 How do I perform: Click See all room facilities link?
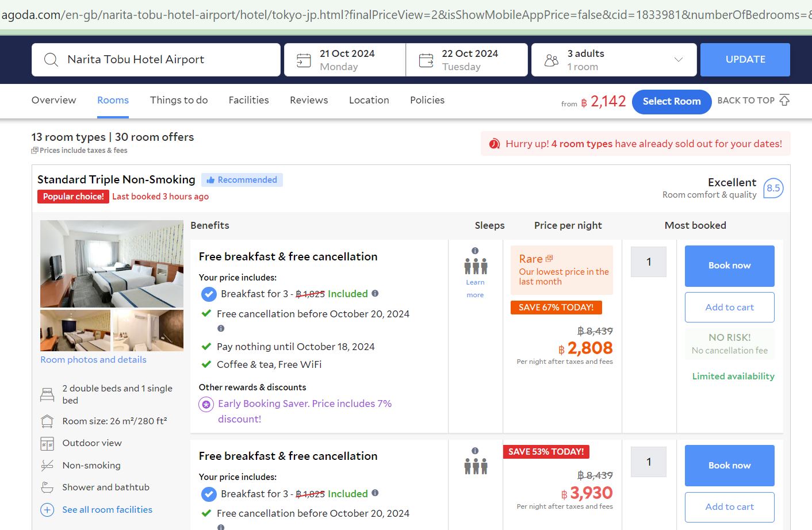point(108,510)
